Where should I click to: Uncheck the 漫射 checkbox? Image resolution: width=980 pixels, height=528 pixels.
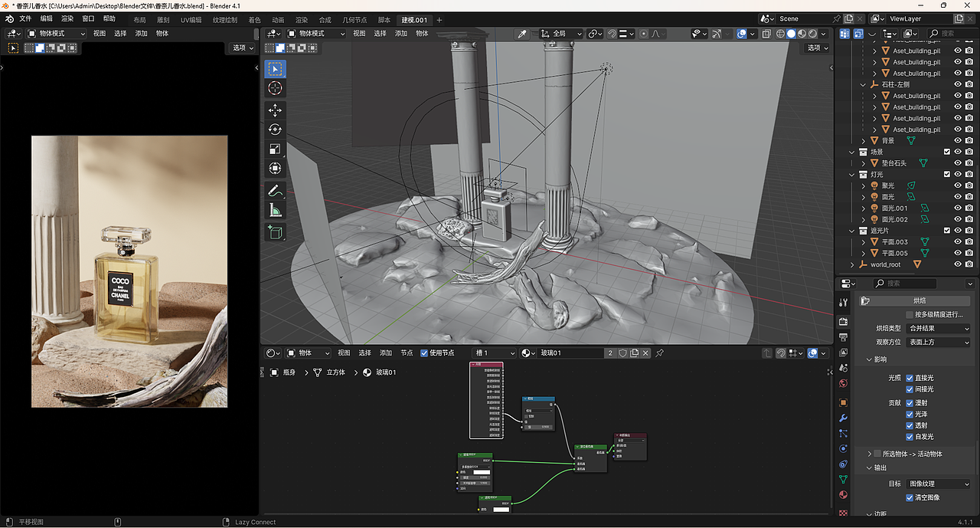[910, 402]
